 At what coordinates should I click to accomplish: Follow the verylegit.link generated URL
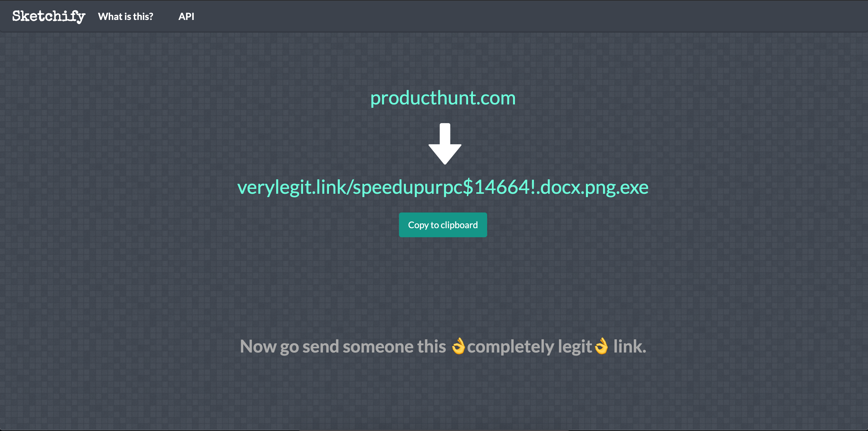[443, 187]
